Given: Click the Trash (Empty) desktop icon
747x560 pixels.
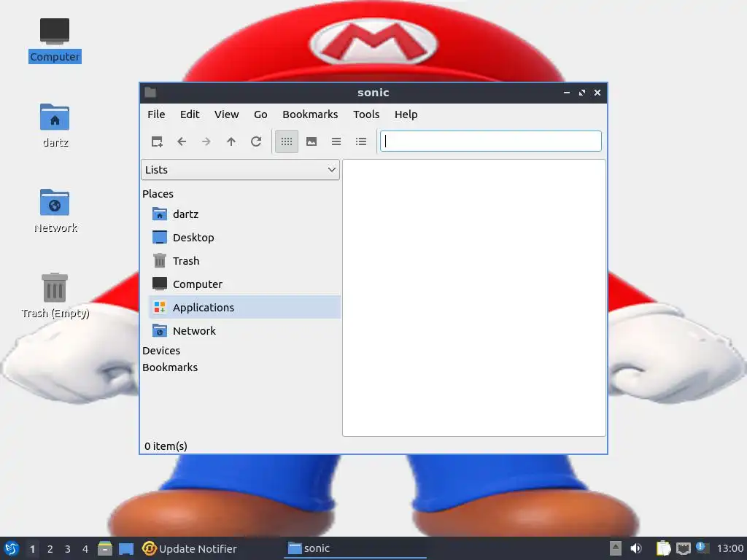Looking at the screenshot, I should pos(55,295).
